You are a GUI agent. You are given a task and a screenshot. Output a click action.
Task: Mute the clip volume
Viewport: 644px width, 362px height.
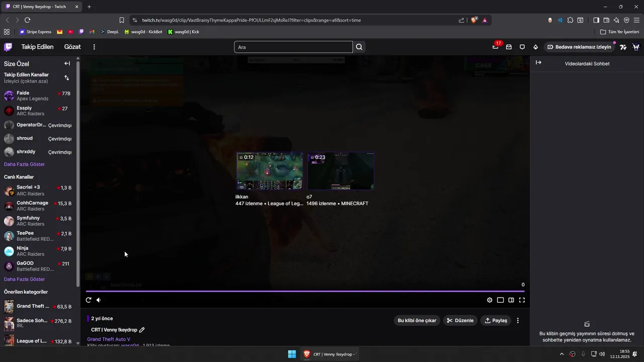click(x=99, y=300)
